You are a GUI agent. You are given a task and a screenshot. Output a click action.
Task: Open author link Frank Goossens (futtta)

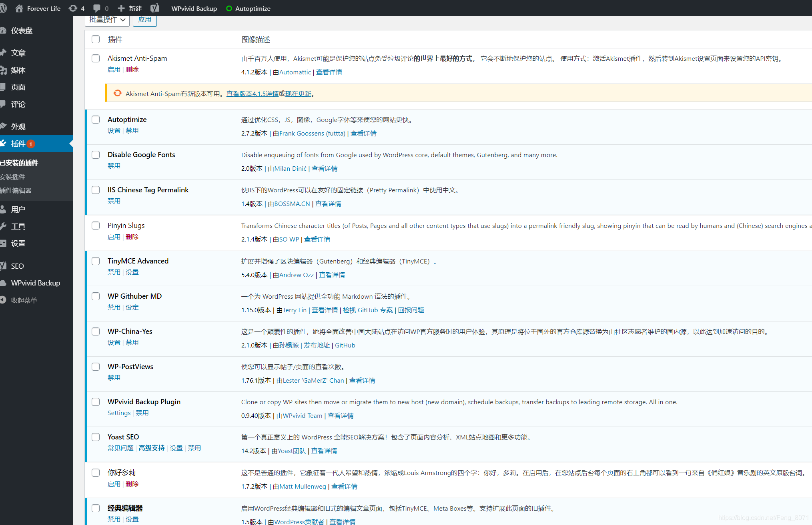[312, 133]
